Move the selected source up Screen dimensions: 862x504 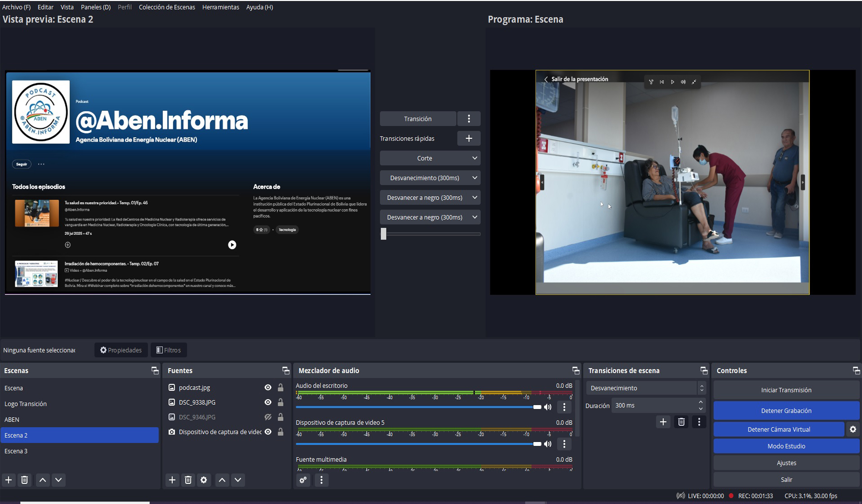222,480
